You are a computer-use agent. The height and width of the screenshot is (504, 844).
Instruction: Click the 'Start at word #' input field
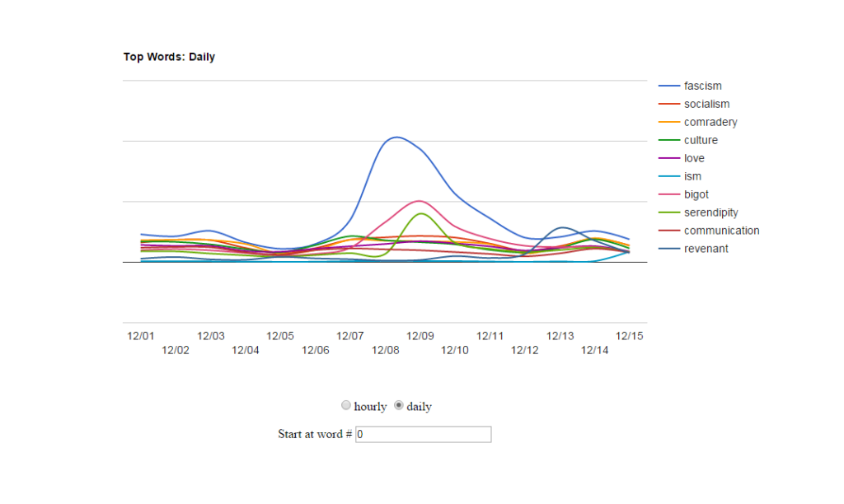point(423,434)
